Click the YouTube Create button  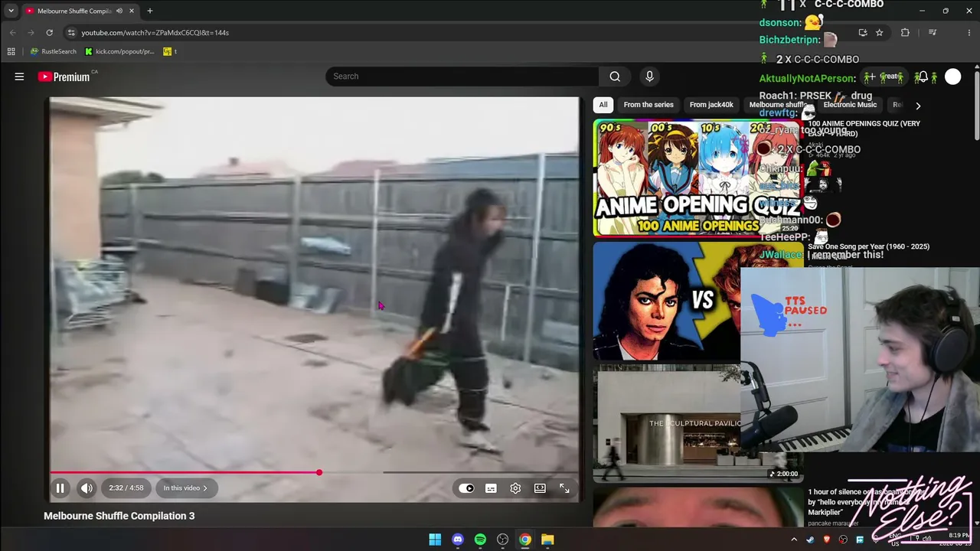[882, 77]
